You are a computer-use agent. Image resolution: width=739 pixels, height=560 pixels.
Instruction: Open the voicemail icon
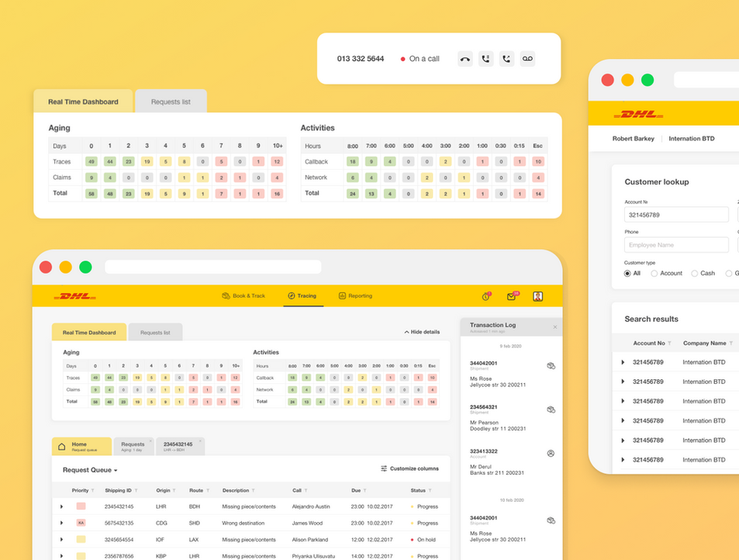pyautogui.click(x=527, y=58)
